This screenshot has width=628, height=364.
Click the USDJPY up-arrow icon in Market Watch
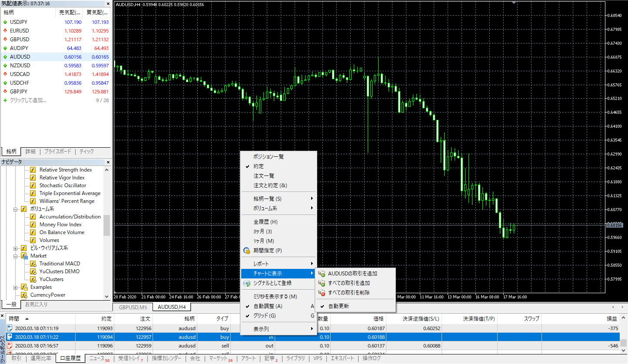pos(5,22)
